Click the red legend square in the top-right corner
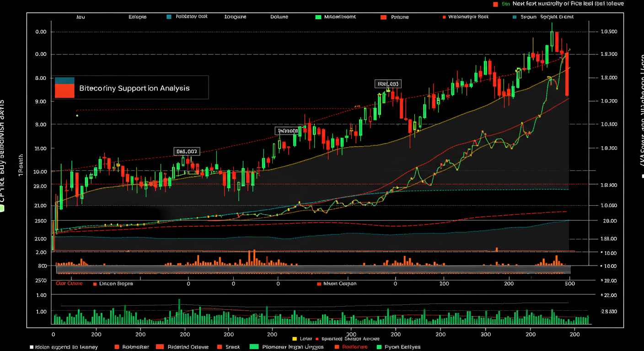The width and height of the screenshot is (644, 351). [x=495, y=4]
